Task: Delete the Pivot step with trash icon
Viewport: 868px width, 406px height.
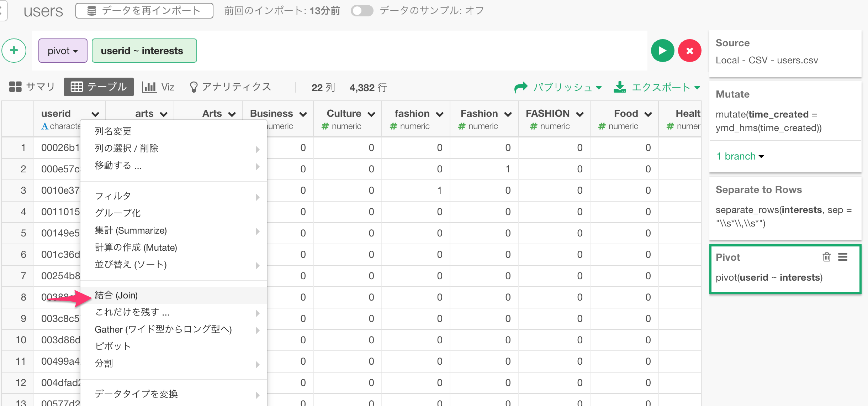Action: pos(827,257)
